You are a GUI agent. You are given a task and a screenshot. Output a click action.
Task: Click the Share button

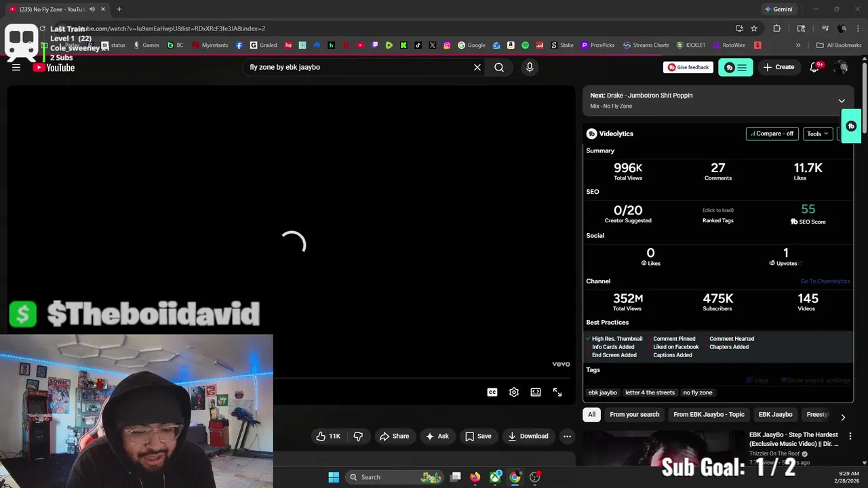(x=394, y=436)
